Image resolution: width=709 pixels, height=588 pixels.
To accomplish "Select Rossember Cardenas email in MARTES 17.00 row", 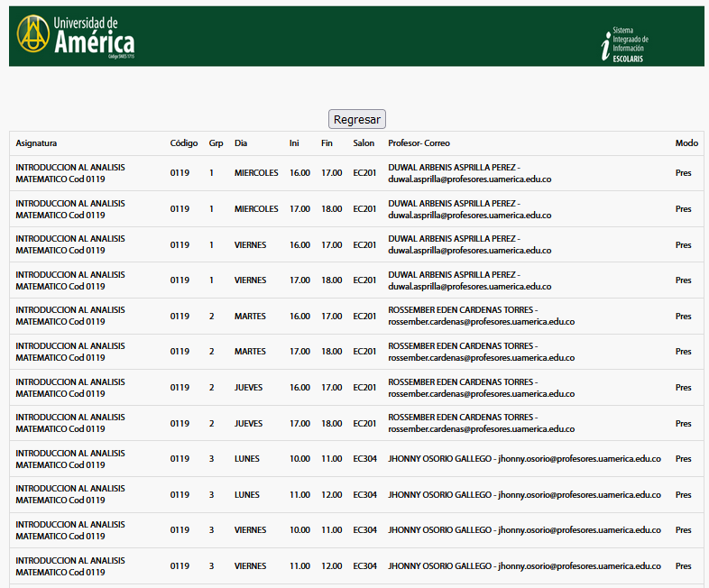I will tap(481, 358).
